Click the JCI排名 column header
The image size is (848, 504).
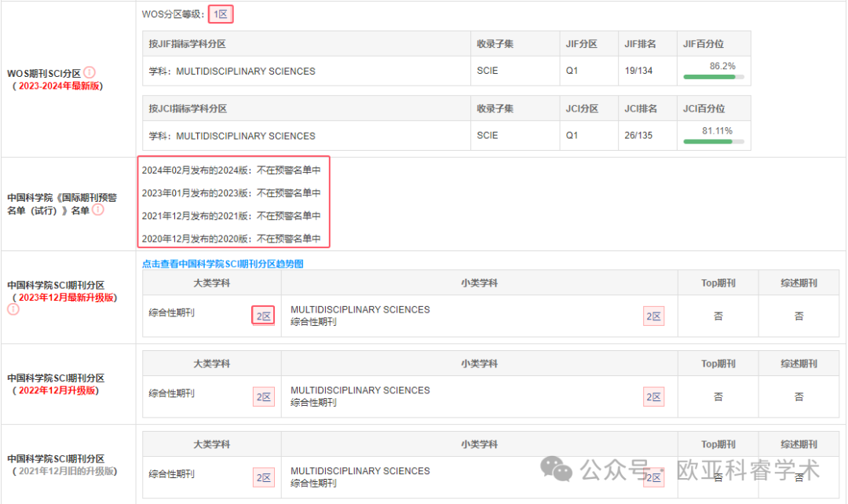coord(641,108)
